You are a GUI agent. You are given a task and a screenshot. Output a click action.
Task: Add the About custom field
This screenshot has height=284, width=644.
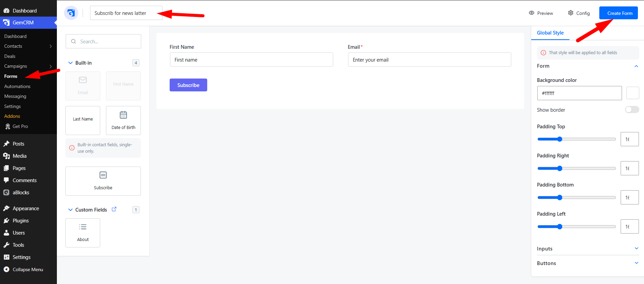[83, 233]
